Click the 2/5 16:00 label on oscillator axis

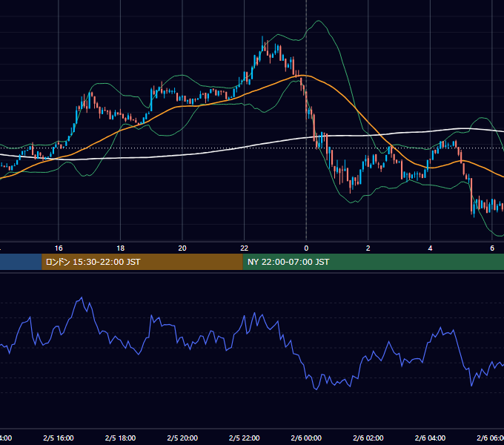(x=59, y=438)
